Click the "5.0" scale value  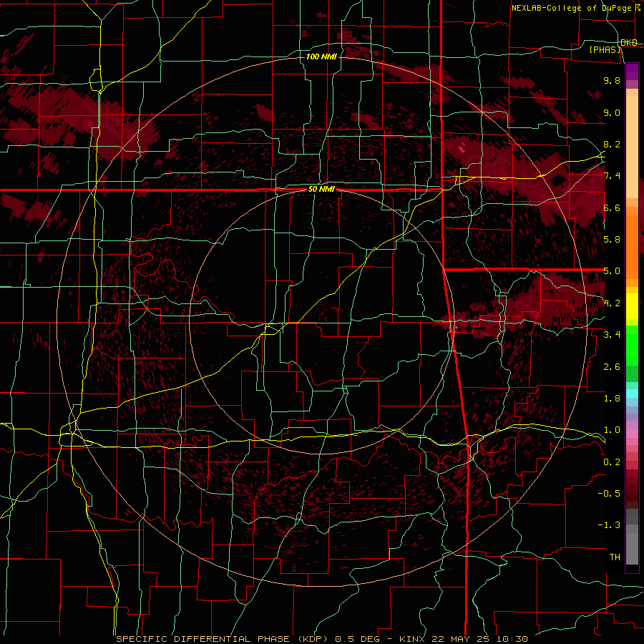pos(612,271)
